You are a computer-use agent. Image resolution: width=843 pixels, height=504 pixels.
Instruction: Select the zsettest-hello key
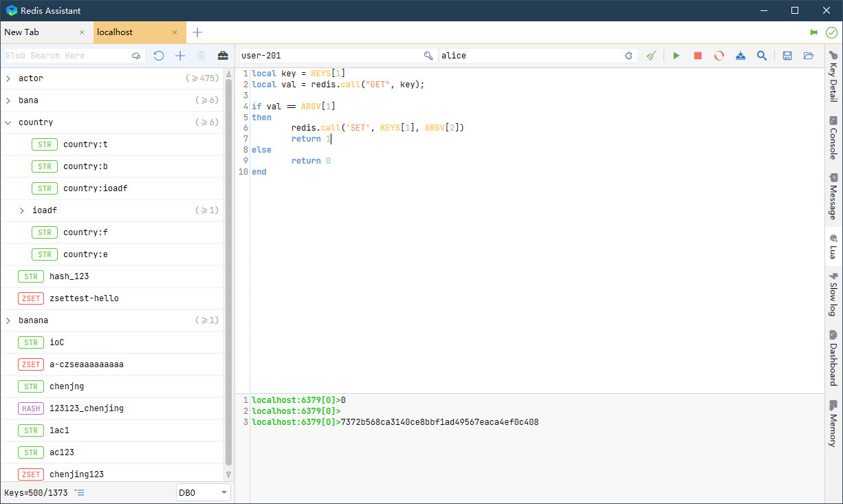point(84,298)
